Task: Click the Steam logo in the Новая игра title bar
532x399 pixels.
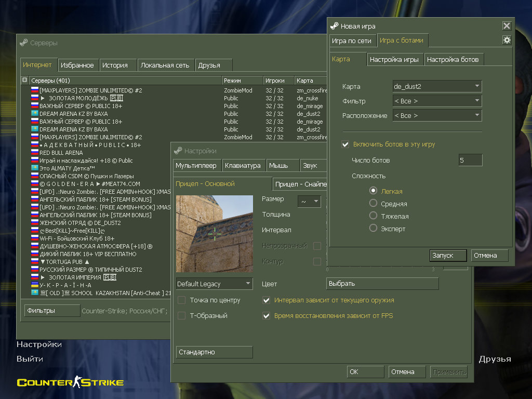Action: [x=335, y=26]
